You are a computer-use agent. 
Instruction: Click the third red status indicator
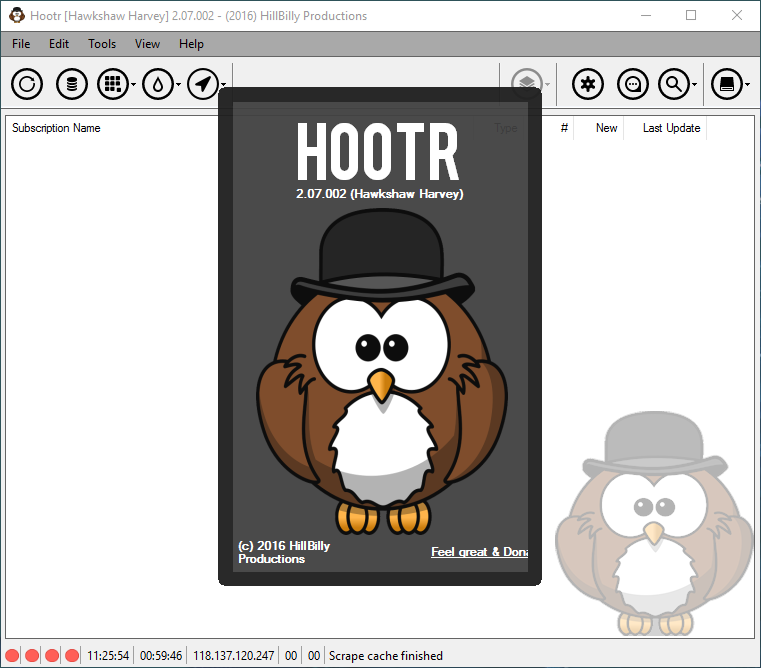tap(52, 655)
